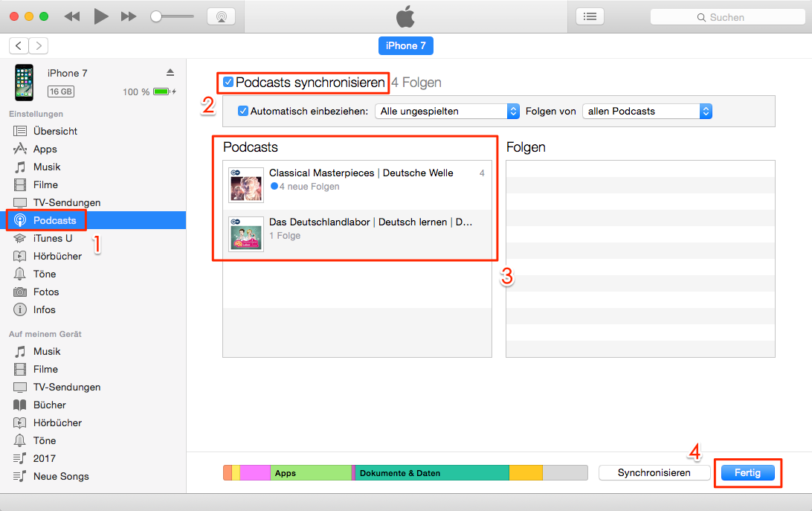Select Classical Masterpieces podcast row
Screen dimensions: 812x511
(x=358, y=185)
